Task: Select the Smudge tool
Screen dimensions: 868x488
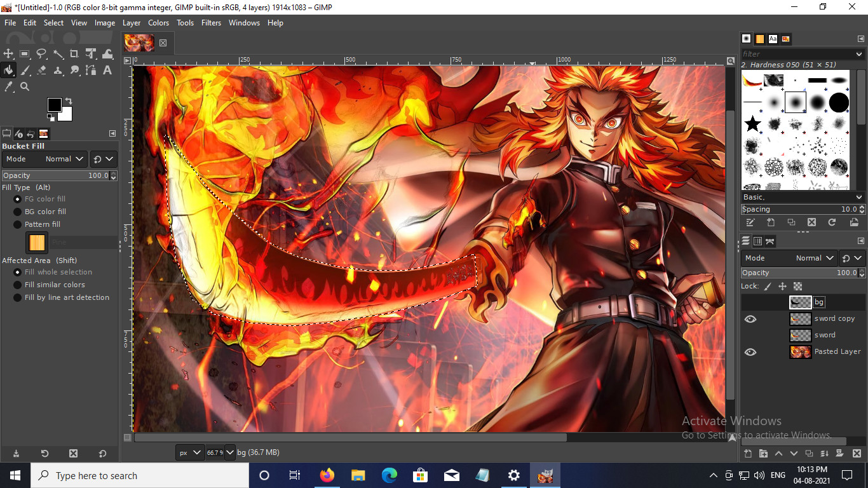Action: [74, 70]
